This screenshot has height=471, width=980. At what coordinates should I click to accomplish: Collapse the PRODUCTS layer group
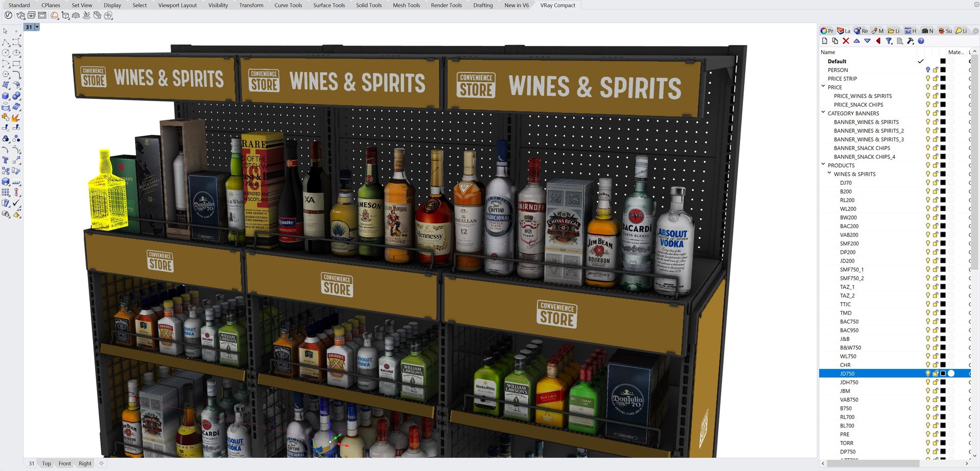tap(823, 165)
